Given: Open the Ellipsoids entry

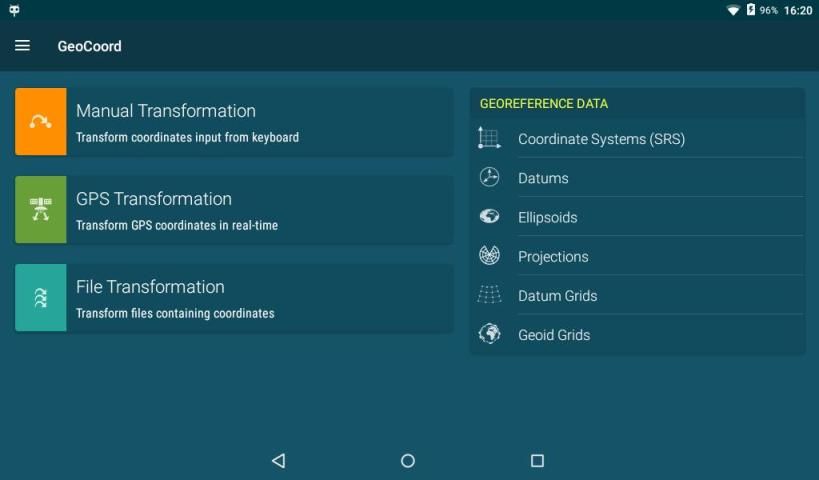Looking at the screenshot, I should pyautogui.click(x=547, y=217).
